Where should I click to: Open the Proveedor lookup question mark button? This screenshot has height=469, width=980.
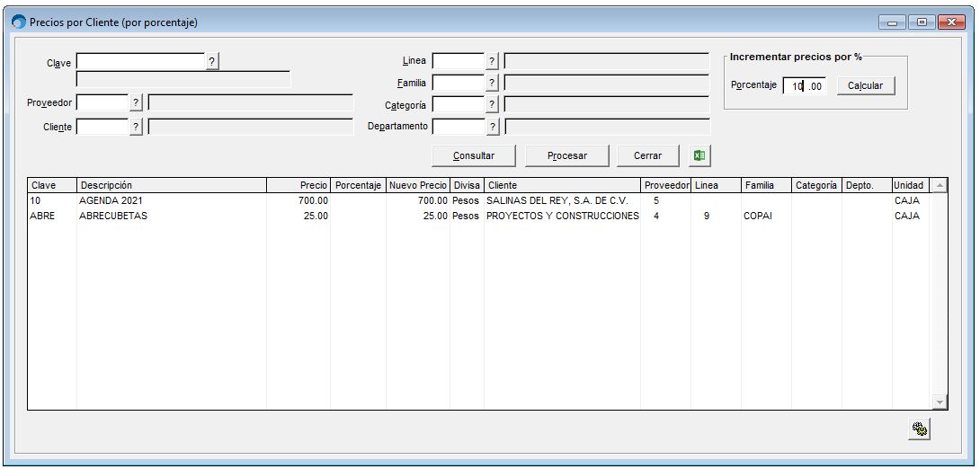[137, 102]
